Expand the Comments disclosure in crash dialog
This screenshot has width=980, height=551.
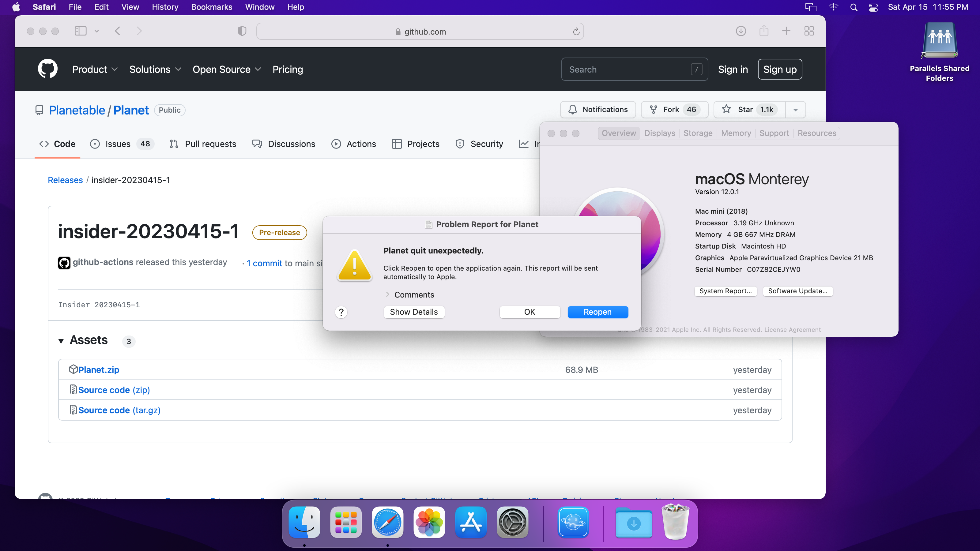click(x=387, y=294)
